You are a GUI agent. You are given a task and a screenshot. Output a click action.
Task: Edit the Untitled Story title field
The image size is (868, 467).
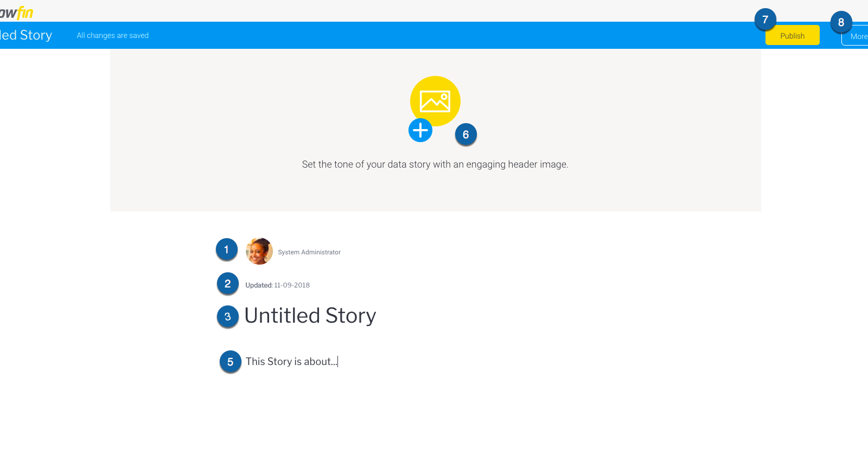coord(310,316)
